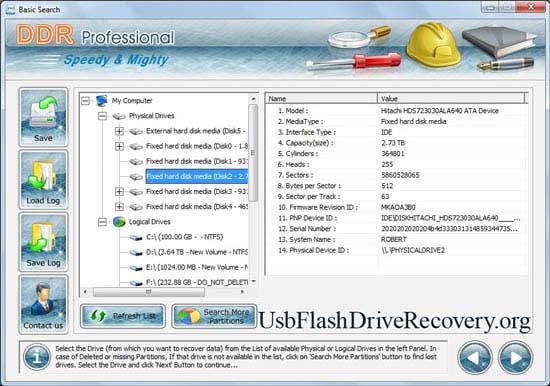Click the horizontal scroll right arrow
Screen dimensions: 550x386
coord(242,292)
